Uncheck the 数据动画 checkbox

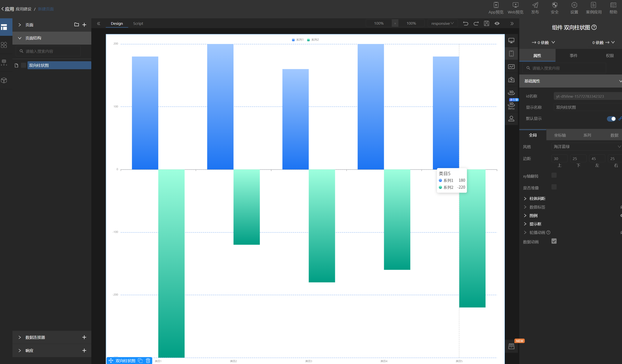click(x=554, y=241)
